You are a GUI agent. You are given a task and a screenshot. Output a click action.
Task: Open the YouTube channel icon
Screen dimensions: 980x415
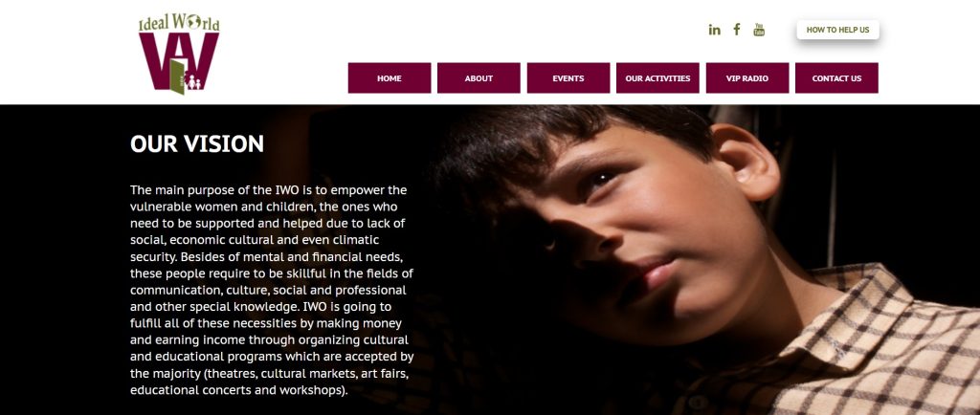pyautogui.click(x=759, y=30)
